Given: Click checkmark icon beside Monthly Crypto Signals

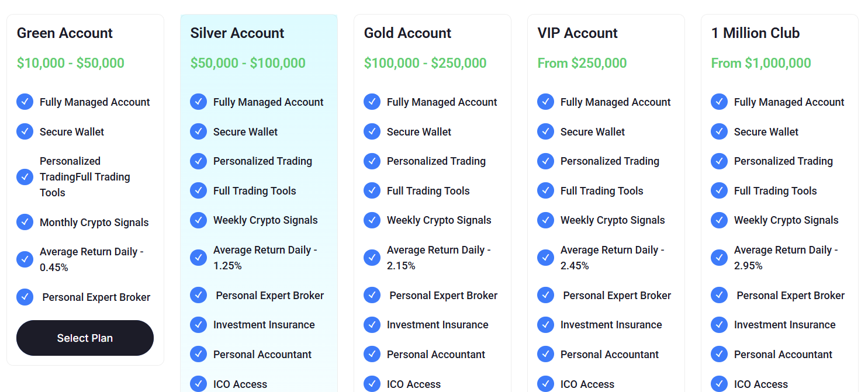Looking at the screenshot, I should 25,222.
